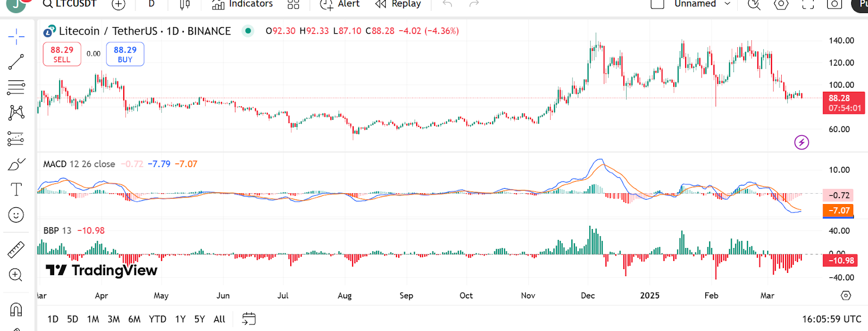Open the go to date calendar
This screenshot has height=331, width=868.
249,319
